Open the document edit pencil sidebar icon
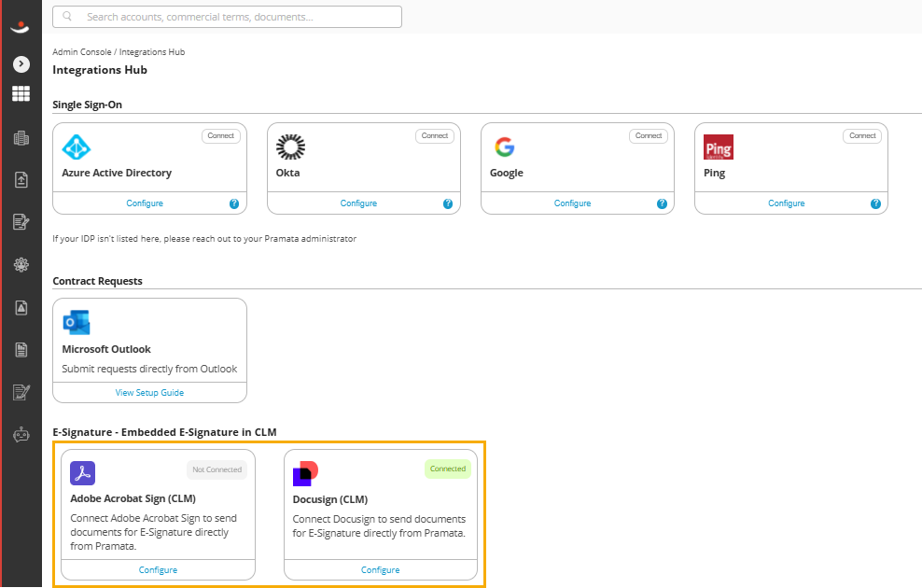 [x=21, y=222]
